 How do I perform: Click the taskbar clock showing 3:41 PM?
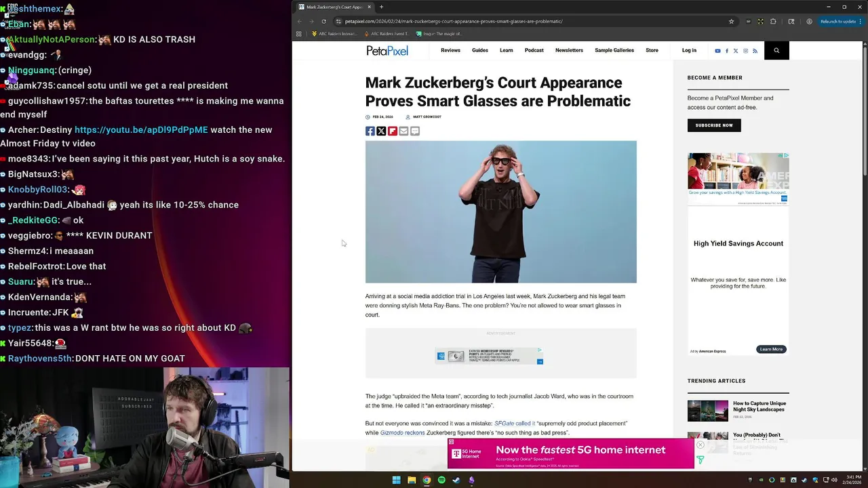pyautogui.click(x=854, y=480)
